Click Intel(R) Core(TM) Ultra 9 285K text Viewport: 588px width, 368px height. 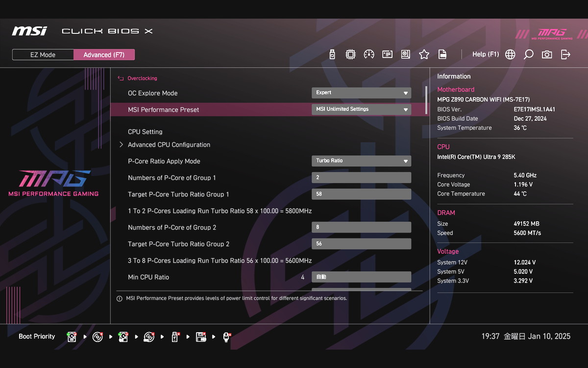476,157
